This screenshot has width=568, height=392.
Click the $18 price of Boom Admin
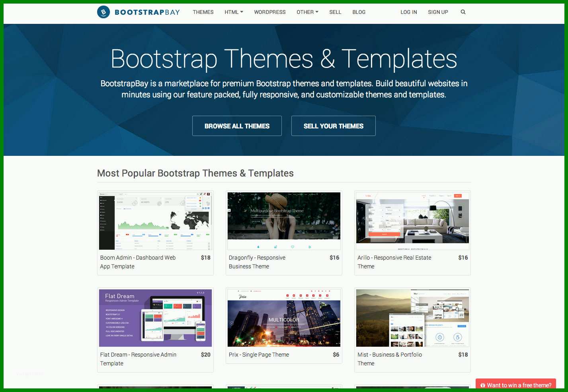click(206, 258)
